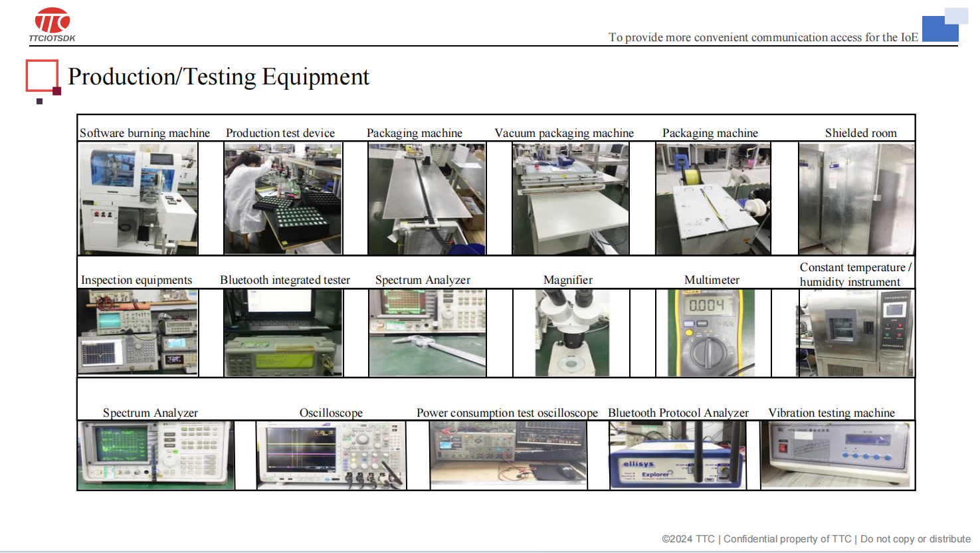Select the Bluetooth integrated tester photo

[283, 333]
